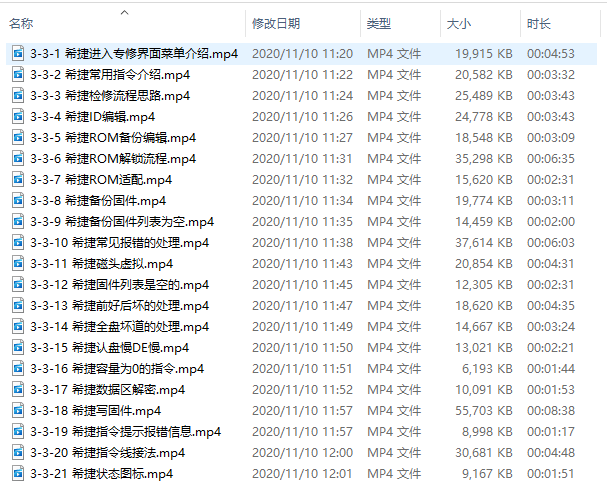The width and height of the screenshot is (607, 493).
Task: Select the icon beside 3-3-3 希捷检修流程思路
Action: [18, 96]
